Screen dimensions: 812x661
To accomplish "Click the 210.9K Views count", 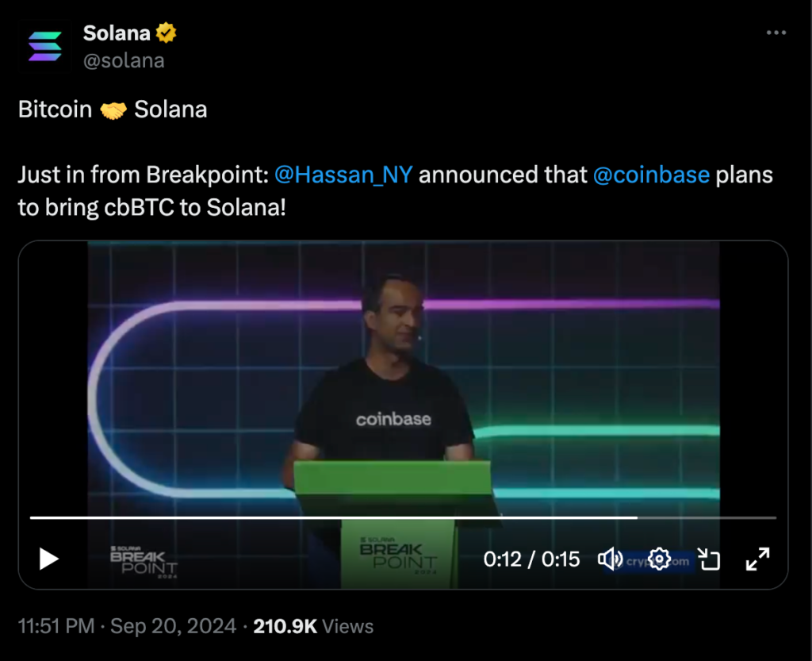I will click(x=313, y=627).
